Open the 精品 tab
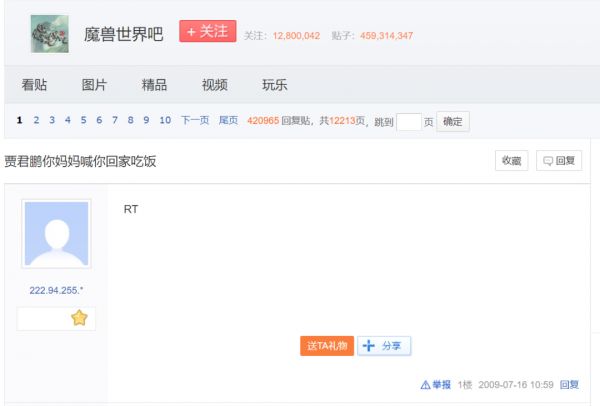 point(154,85)
